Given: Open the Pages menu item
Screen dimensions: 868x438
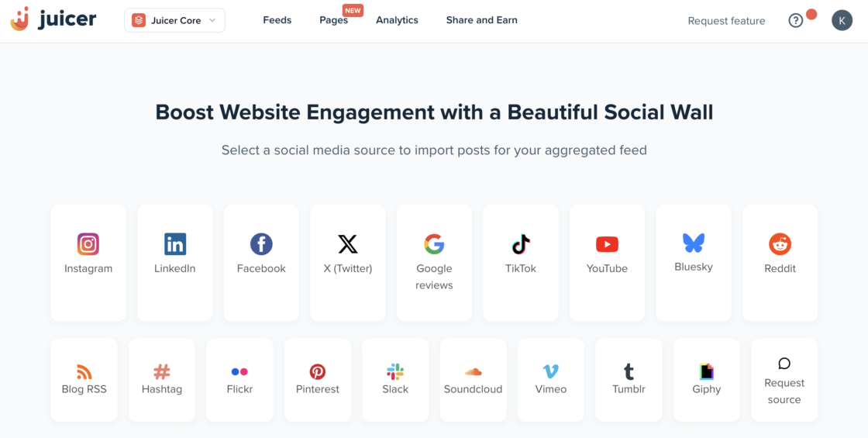Looking at the screenshot, I should click(334, 20).
